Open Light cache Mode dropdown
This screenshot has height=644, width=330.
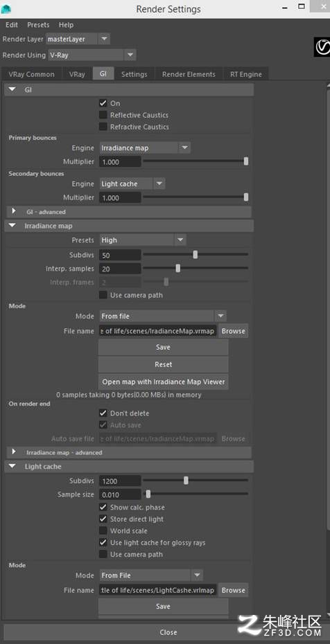click(x=151, y=575)
